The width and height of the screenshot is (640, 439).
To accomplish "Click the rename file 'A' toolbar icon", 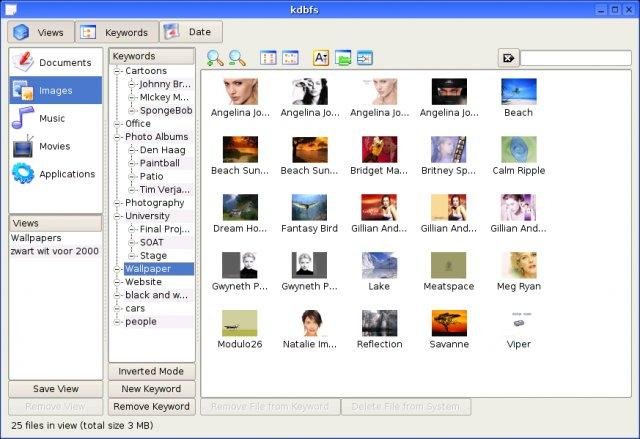I will (x=321, y=58).
